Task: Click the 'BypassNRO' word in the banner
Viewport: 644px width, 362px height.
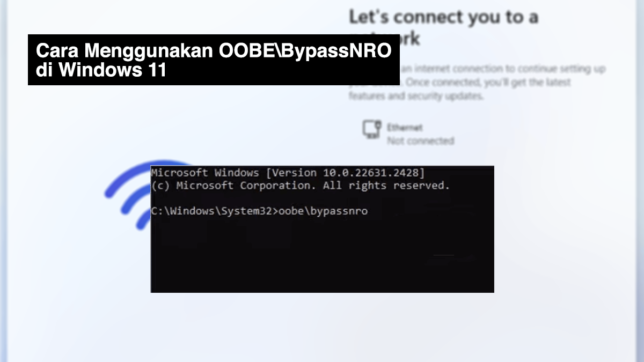Action: point(343,51)
